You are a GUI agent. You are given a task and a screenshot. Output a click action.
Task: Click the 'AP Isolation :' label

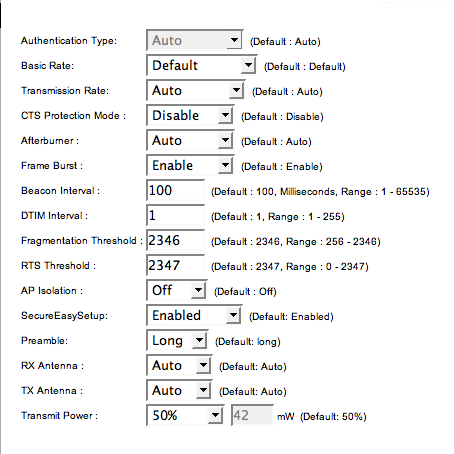(x=52, y=291)
